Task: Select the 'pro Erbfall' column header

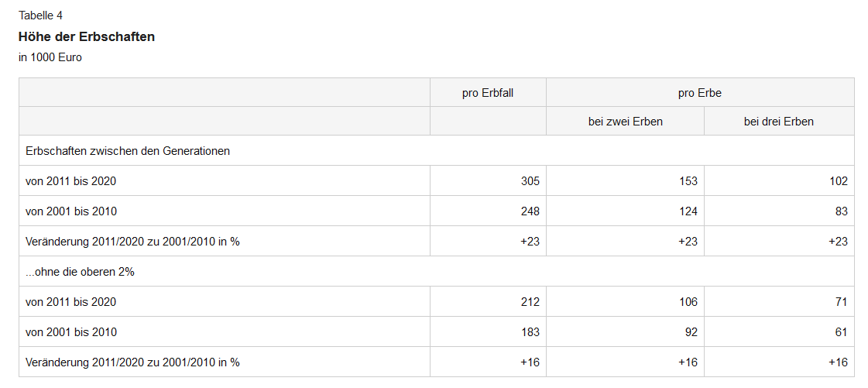Action: pyautogui.click(x=488, y=93)
